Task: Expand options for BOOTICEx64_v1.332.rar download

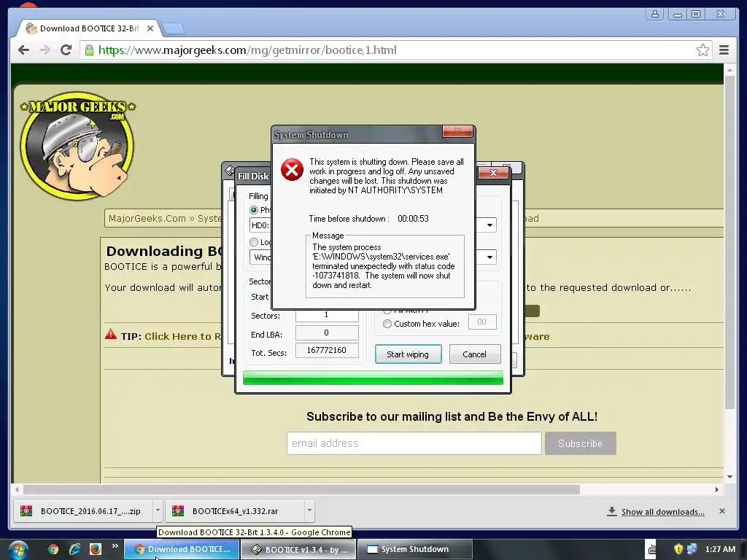Action: click(x=309, y=510)
